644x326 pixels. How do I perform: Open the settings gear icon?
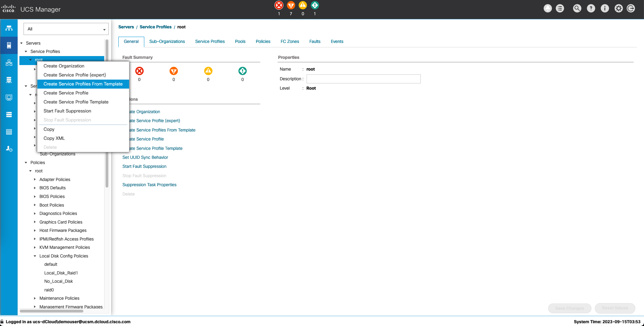[x=618, y=9]
